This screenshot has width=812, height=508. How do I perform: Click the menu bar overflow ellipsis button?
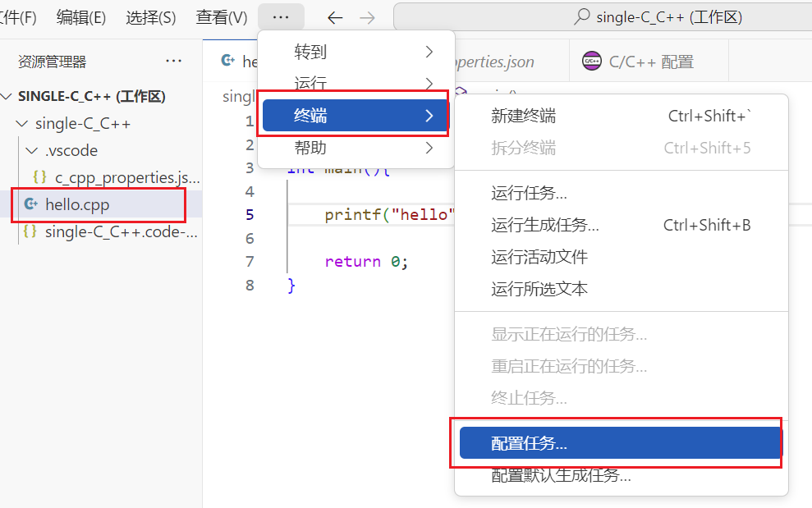[281, 17]
